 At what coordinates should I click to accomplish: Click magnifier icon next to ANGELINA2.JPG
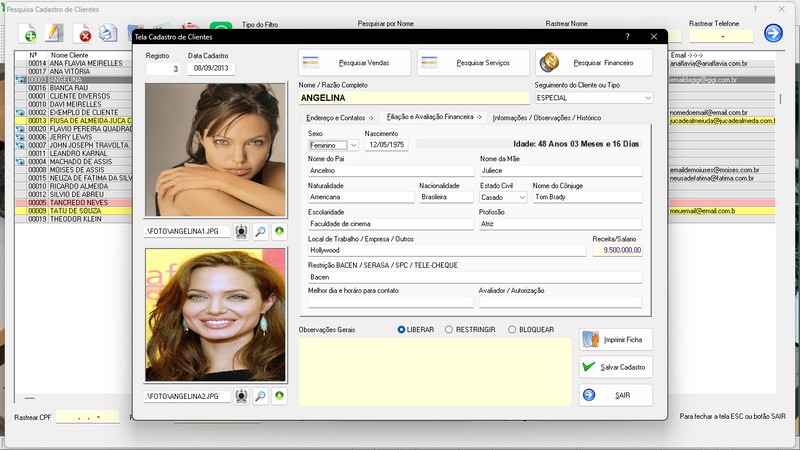tap(260, 396)
